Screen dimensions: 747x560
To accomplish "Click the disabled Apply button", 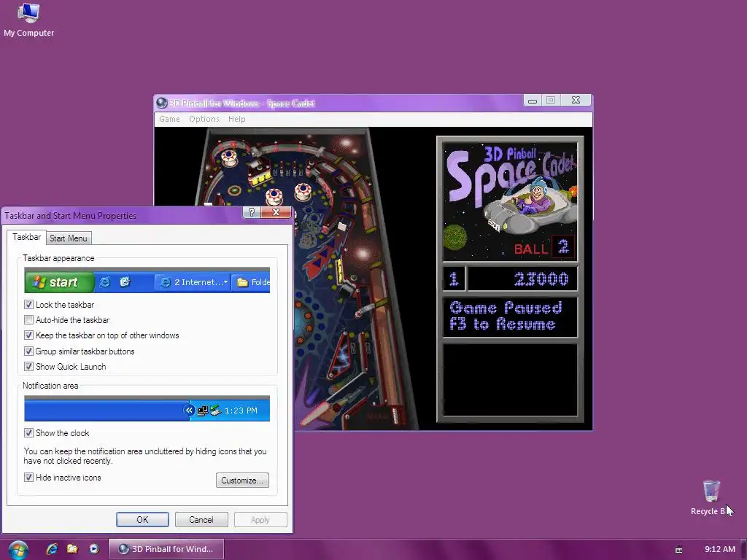I will (x=260, y=519).
